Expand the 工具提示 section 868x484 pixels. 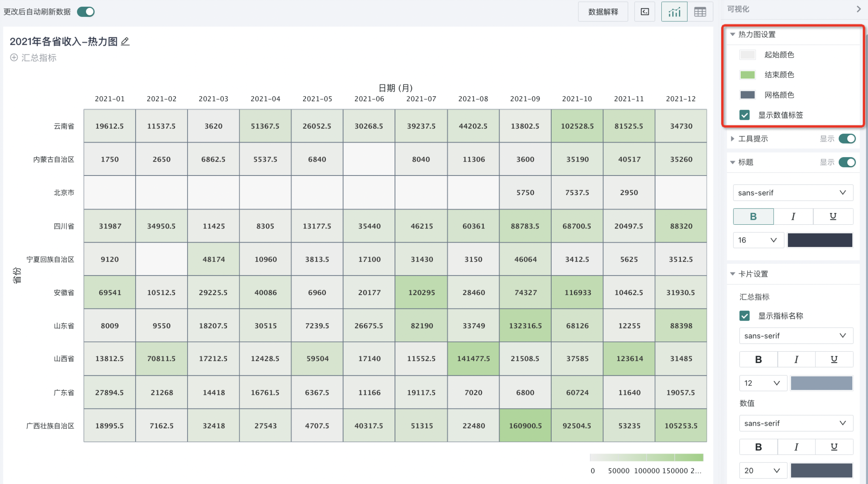(732, 139)
